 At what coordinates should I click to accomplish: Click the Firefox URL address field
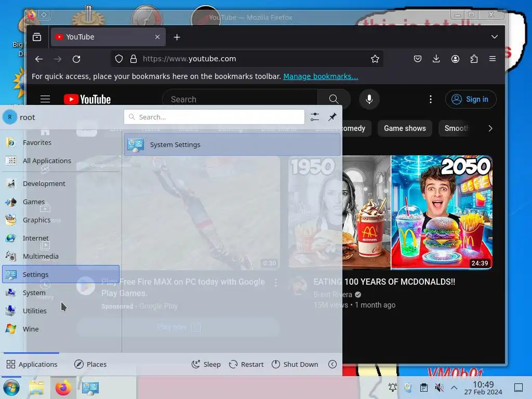click(x=247, y=59)
